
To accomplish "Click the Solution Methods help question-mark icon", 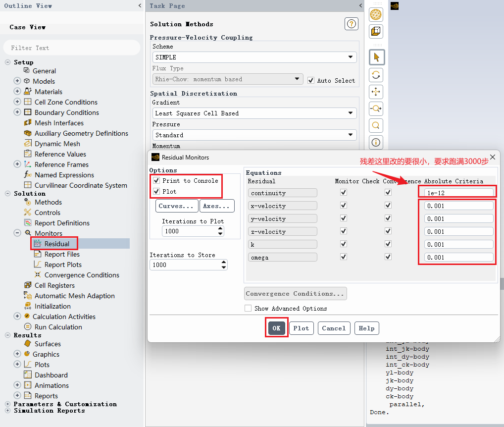I will pos(352,24).
